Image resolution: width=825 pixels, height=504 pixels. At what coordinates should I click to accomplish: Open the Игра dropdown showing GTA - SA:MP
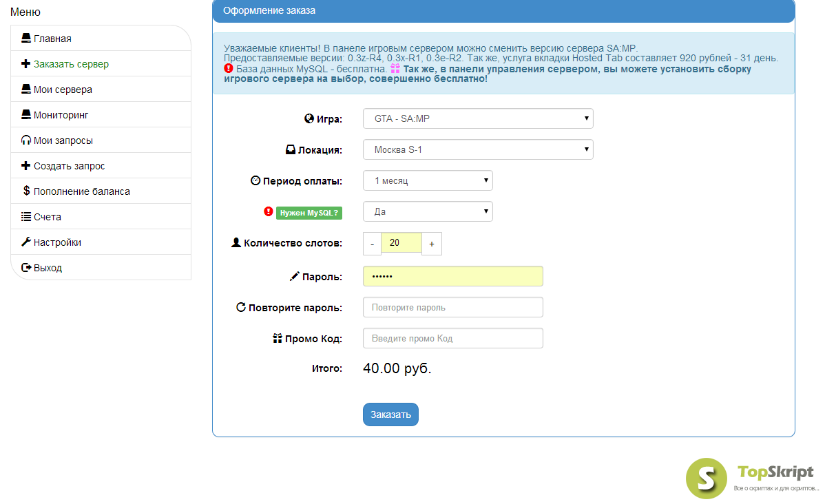478,118
